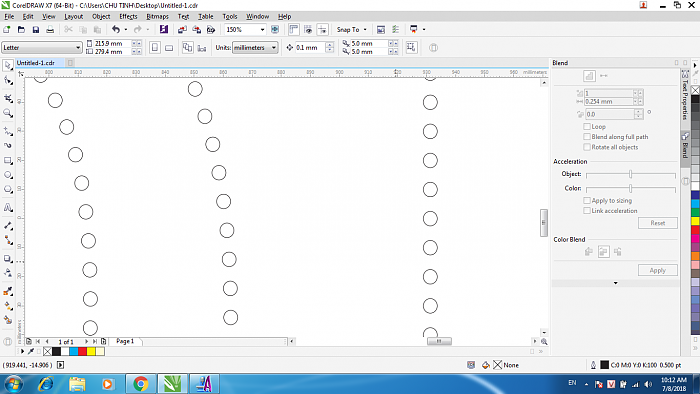Click the Publish to PDF icon

[x=211, y=29]
